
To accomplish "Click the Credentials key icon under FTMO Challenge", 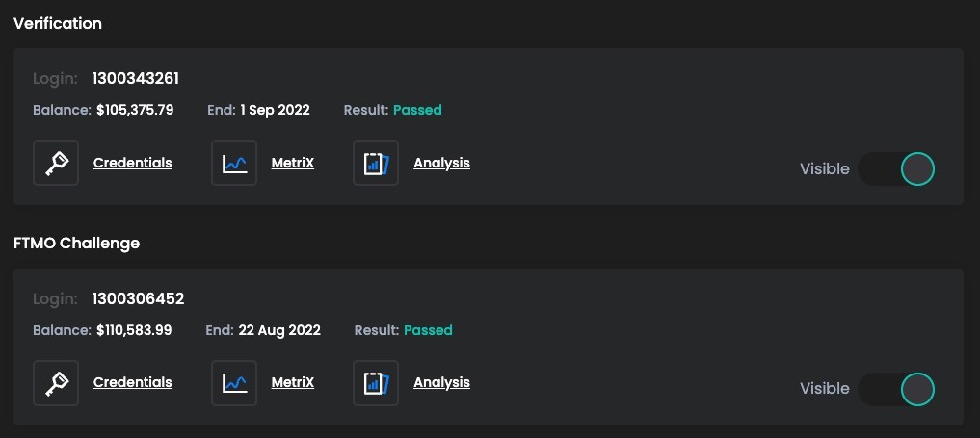I will 56,382.
